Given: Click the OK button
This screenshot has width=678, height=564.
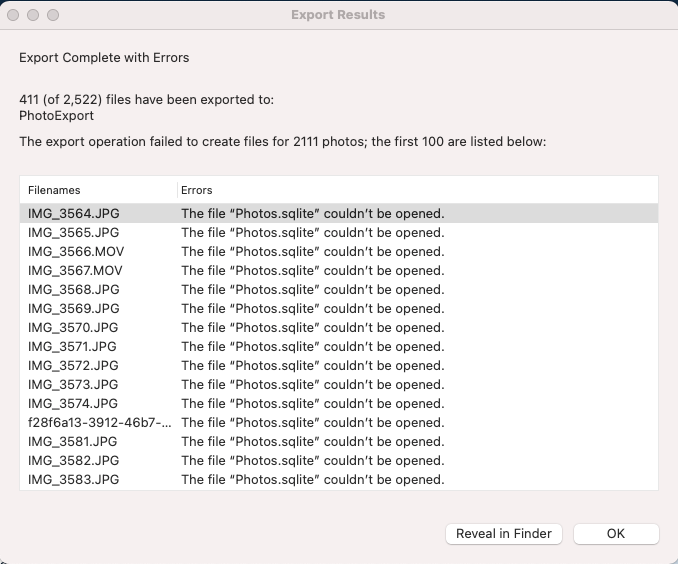Looking at the screenshot, I should [616, 534].
